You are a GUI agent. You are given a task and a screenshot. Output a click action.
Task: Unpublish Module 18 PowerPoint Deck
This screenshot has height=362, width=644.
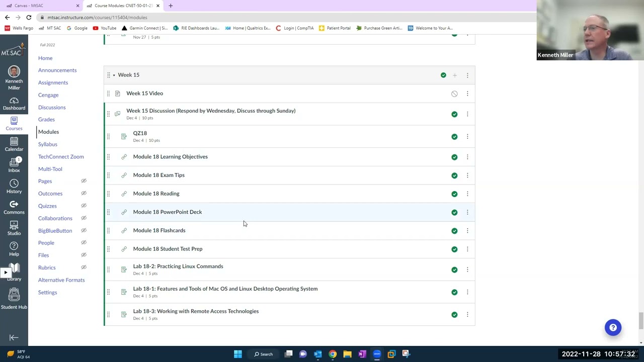point(454,212)
